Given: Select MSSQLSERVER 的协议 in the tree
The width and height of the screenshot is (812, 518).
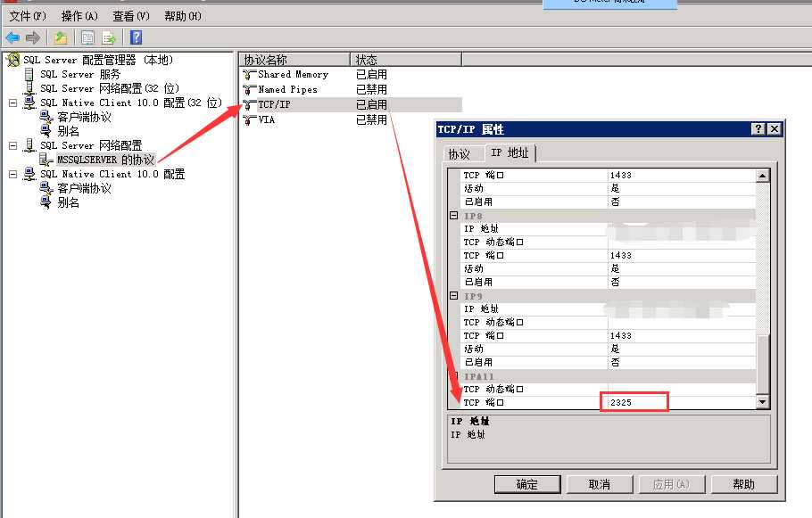Looking at the screenshot, I should pos(105,160).
